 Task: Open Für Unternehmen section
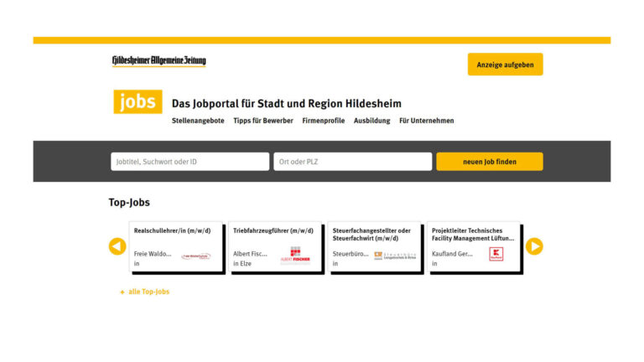coord(426,121)
